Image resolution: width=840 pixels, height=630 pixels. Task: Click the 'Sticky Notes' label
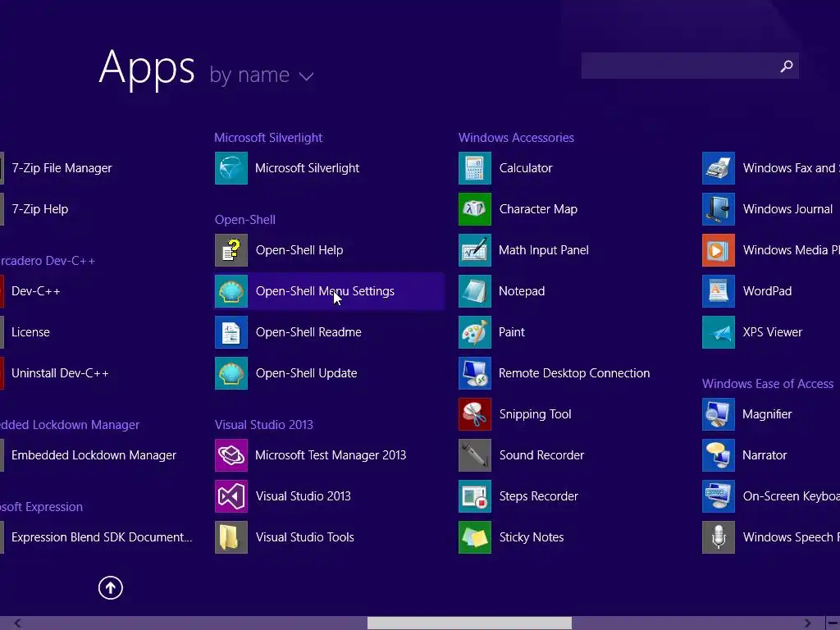coord(532,537)
